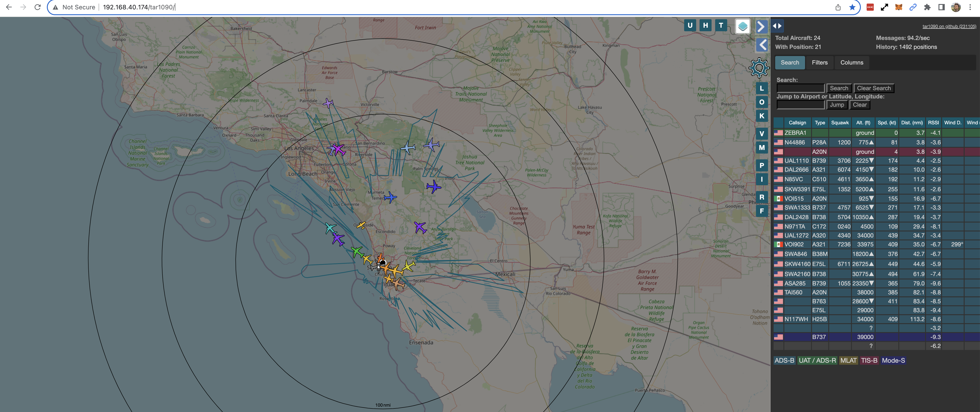Click the Clear Search button
The image size is (980, 412).
(x=874, y=88)
